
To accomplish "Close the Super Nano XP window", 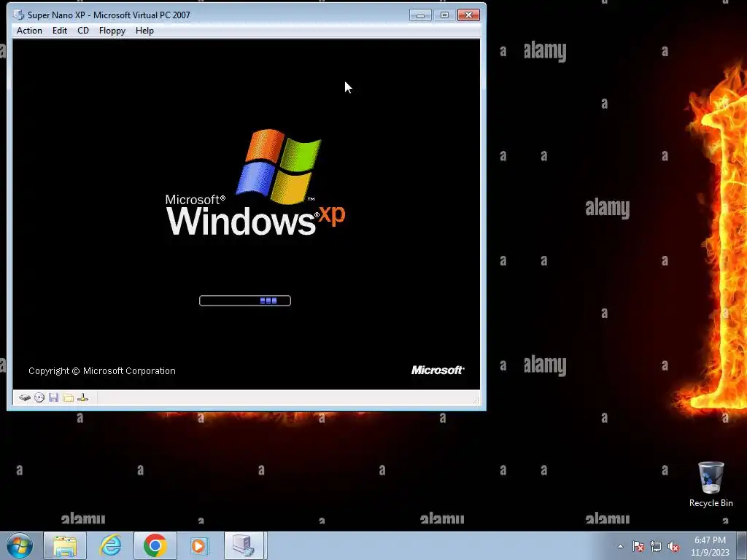I will click(468, 15).
